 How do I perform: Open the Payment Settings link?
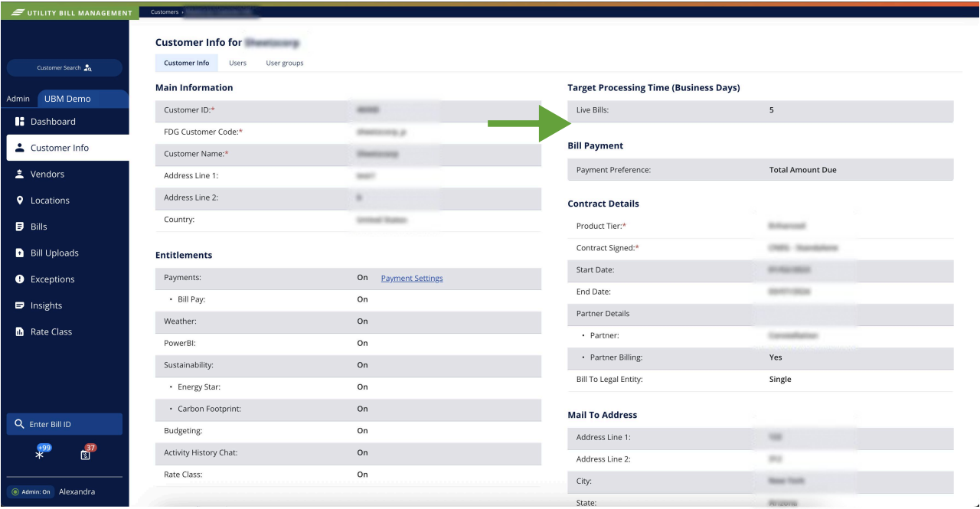[x=412, y=278]
